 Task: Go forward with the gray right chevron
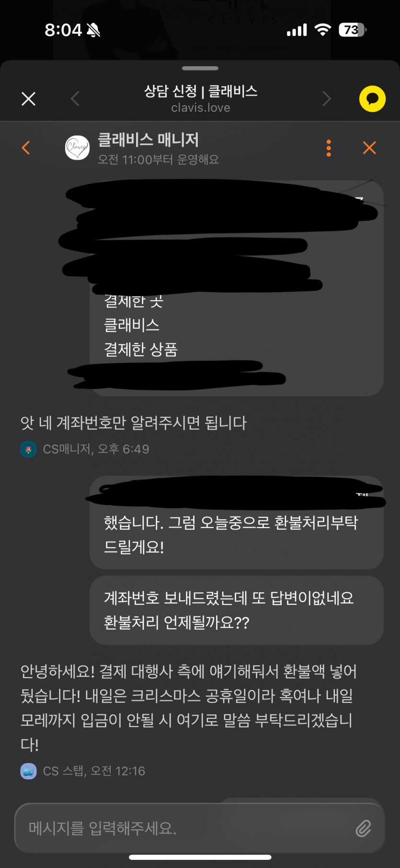click(x=327, y=99)
